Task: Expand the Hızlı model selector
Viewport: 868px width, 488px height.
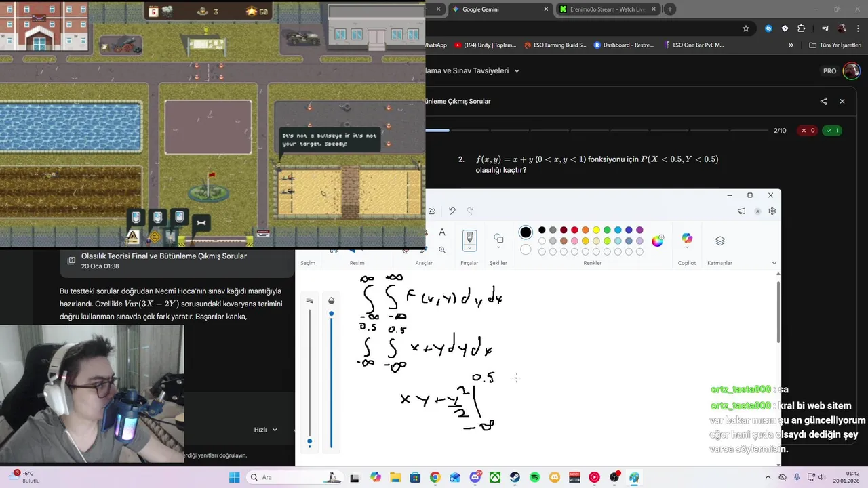Action: tap(266, 430)
